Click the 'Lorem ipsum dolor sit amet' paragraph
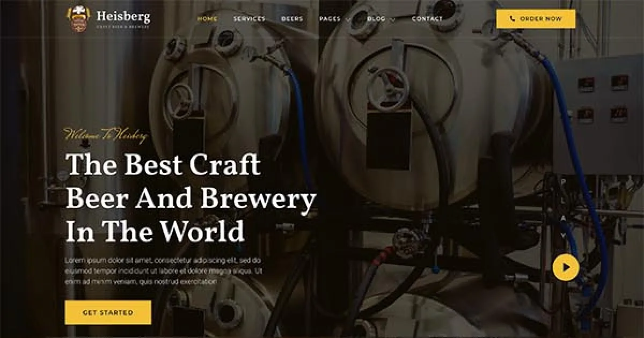 164,270
